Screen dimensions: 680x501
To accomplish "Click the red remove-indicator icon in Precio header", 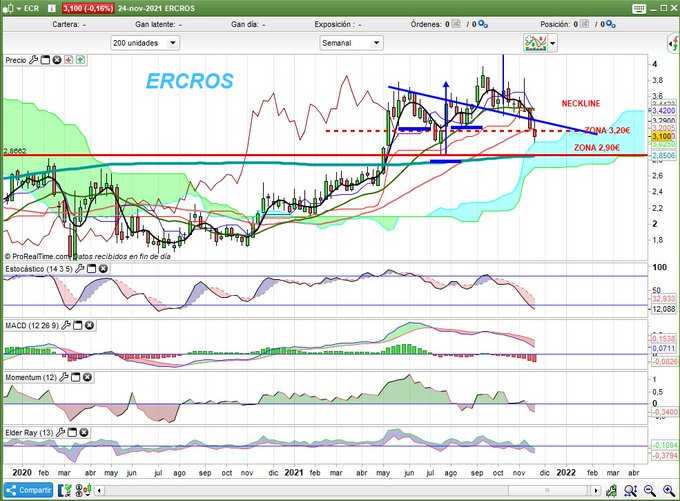I will (x=69, y=60).
